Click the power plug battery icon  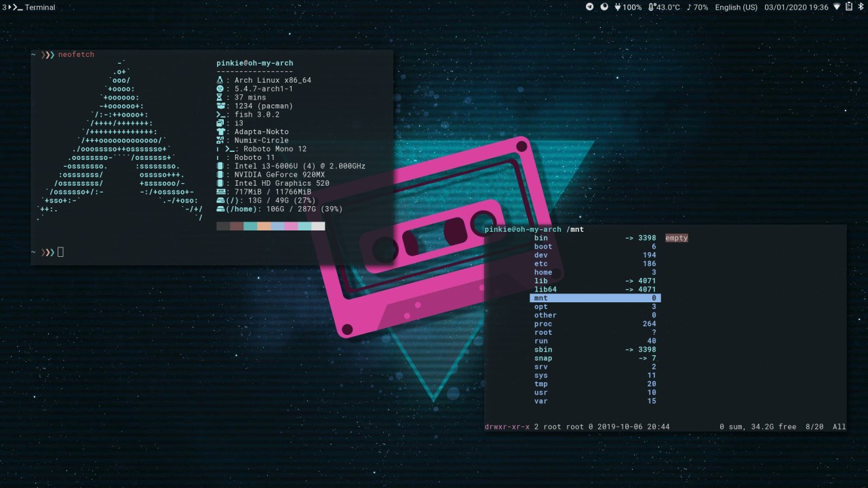pyautogui.click(x=618, y=7)
